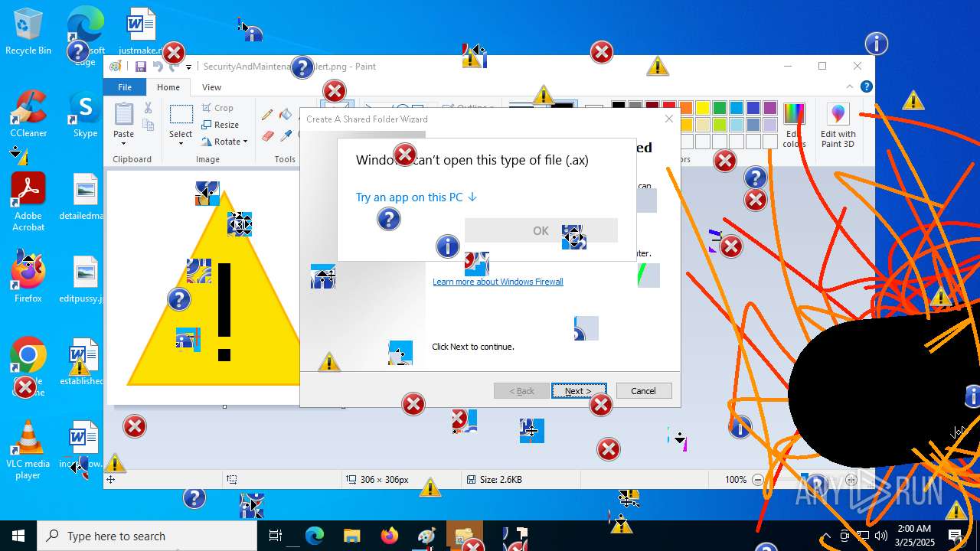Switch to the View tab in Paint
This screenshot has height=551, width=980.
(x=211, y=87)
